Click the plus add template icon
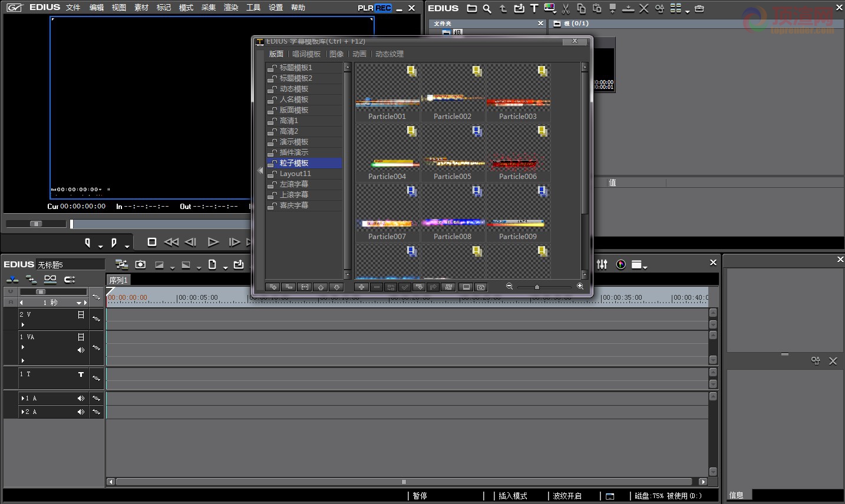The height and width of the screenshot is (504, 845). [x=361, y=287]
